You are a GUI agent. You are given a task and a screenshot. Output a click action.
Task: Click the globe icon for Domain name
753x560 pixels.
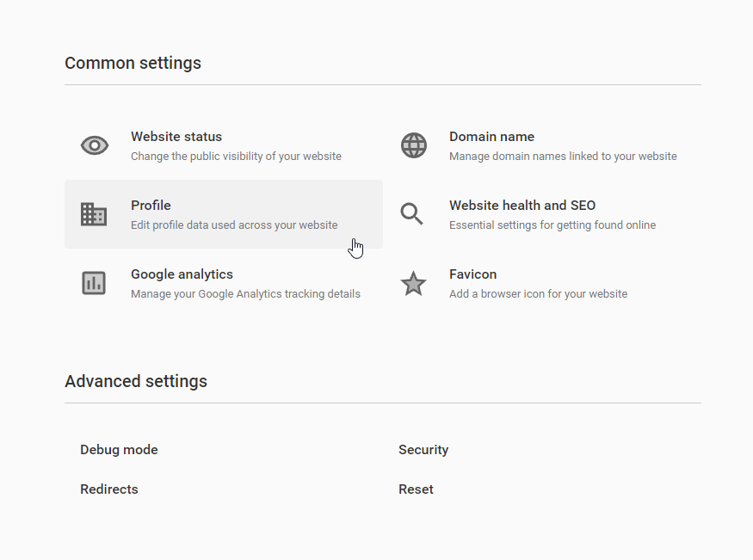[x=413, y=145]
